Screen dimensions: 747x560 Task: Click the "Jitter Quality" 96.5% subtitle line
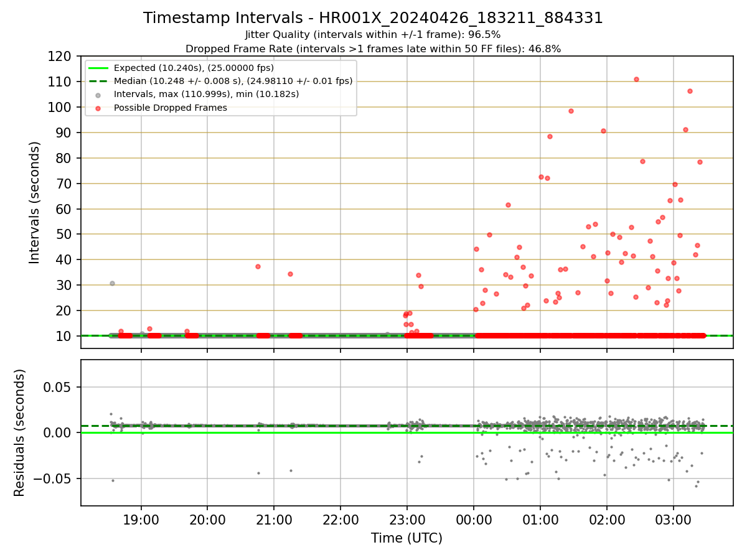point(373,35)
